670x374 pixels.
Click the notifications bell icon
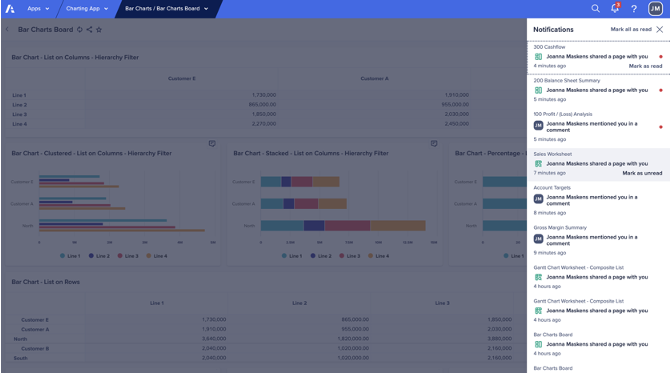pos(615,8)
